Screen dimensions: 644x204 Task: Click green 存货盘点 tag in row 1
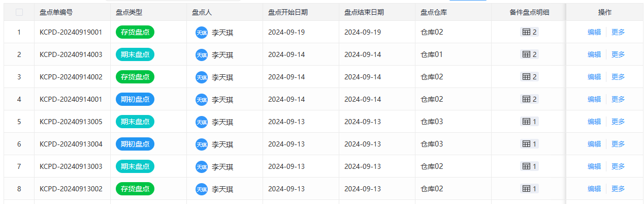click(135, 32)
